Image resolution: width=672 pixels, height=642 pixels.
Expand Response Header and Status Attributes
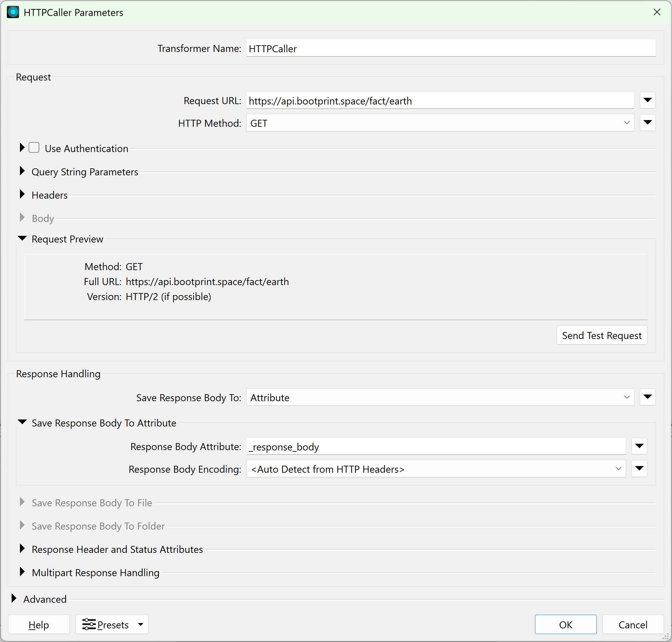22,549
